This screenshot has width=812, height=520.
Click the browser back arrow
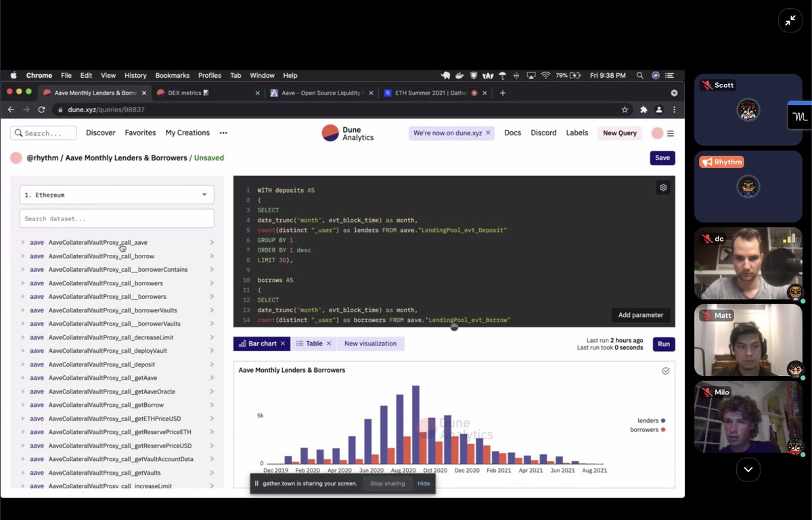(11, 110)
